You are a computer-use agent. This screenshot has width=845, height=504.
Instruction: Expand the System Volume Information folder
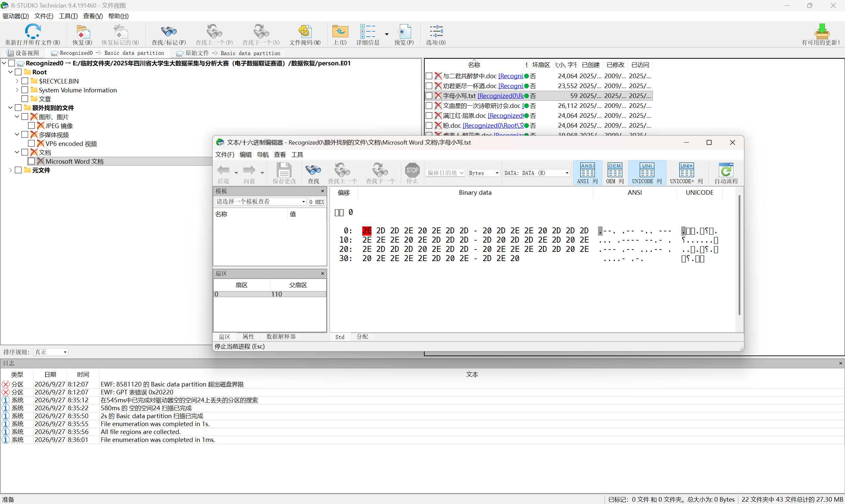[17, 90]
